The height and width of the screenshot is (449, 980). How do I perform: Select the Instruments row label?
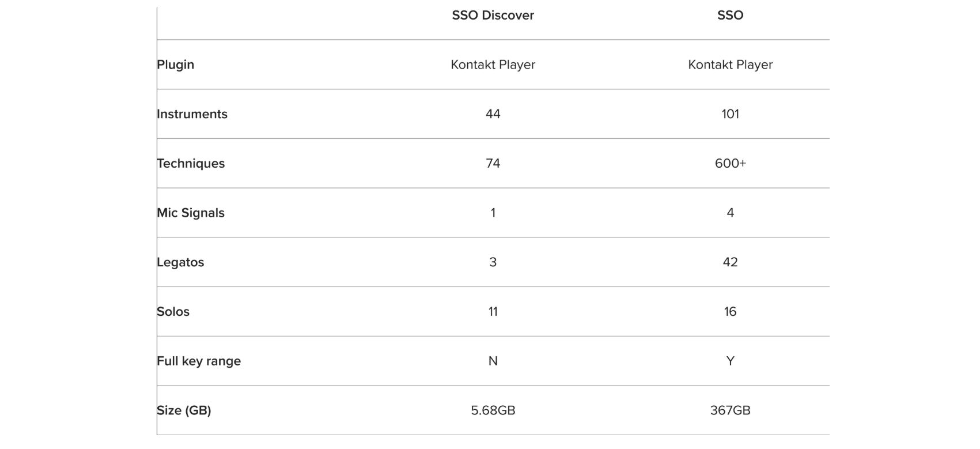coord(192,114)
